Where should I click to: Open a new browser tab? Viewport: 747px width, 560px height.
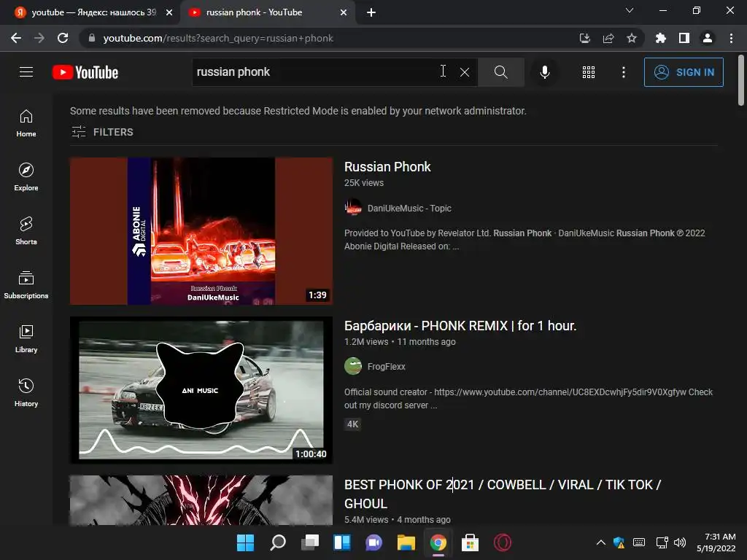[x=371, y=12]
